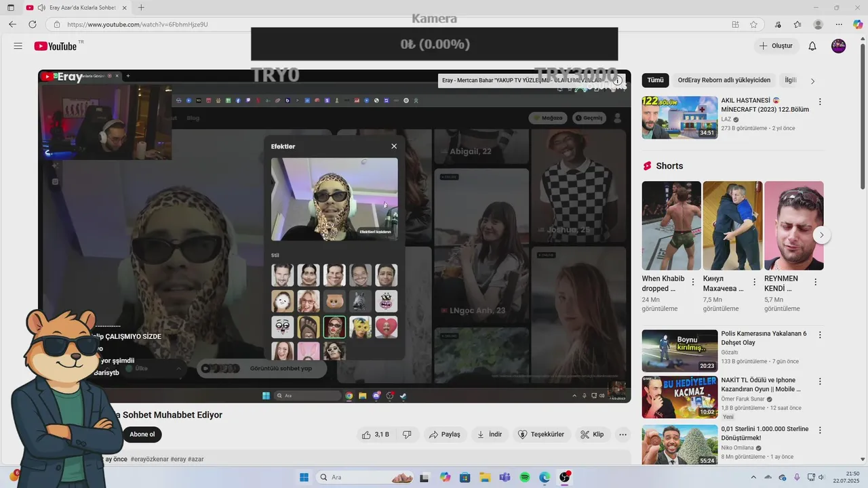Add page to favorites star icon
Image resolution: width=868 pixels, height=488 pixels.
(x=753, y=24)
